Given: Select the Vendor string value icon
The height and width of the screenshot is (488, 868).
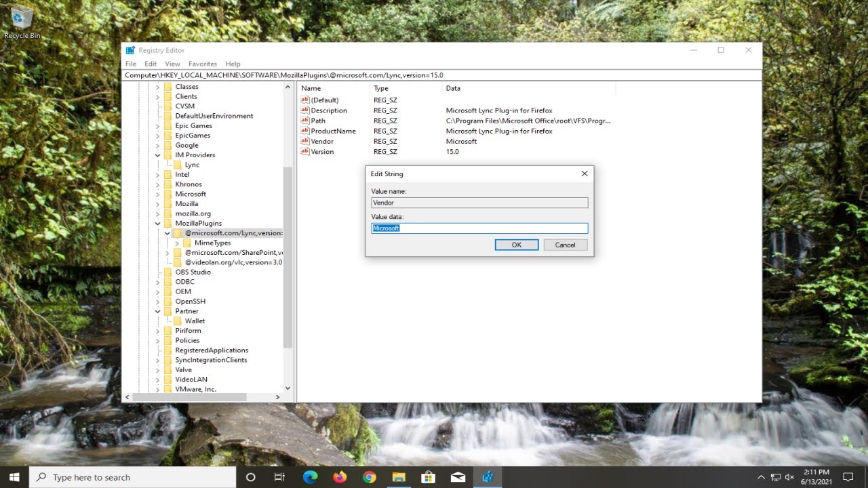Looking at the screenshot, I should (305, 141).
